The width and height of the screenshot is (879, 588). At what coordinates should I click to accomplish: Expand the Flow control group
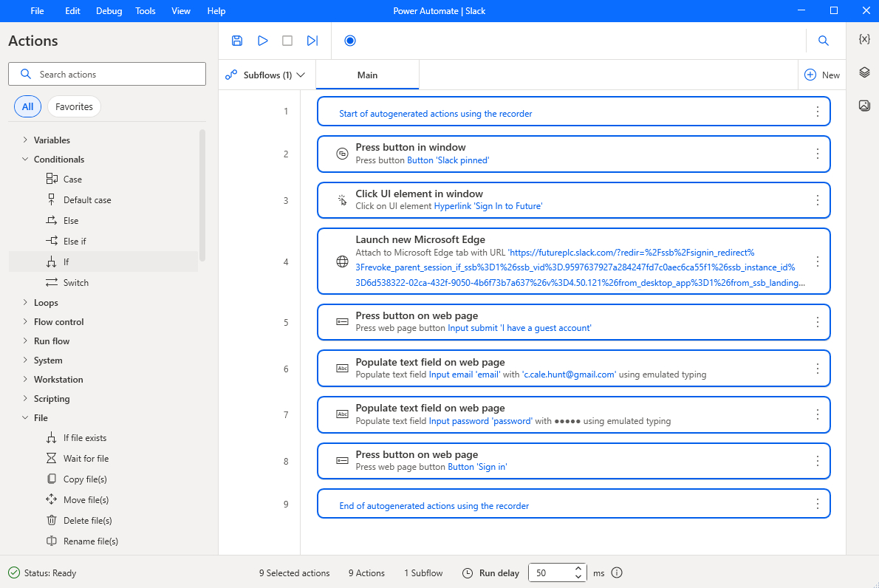[x=25, y=322]
